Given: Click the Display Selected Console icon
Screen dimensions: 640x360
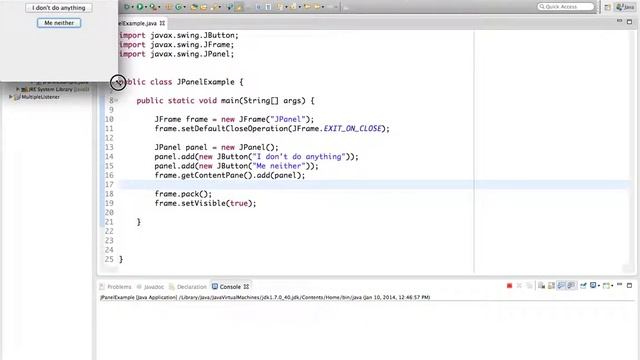Looking at the screenshot, I should (x=593, y=285).
